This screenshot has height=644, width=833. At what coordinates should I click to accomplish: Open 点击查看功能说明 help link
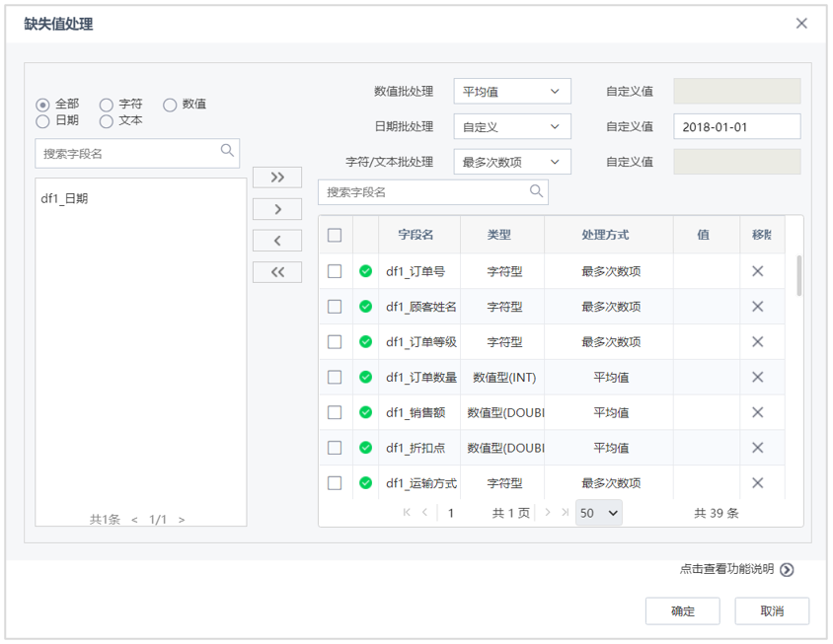coord(727,568)
